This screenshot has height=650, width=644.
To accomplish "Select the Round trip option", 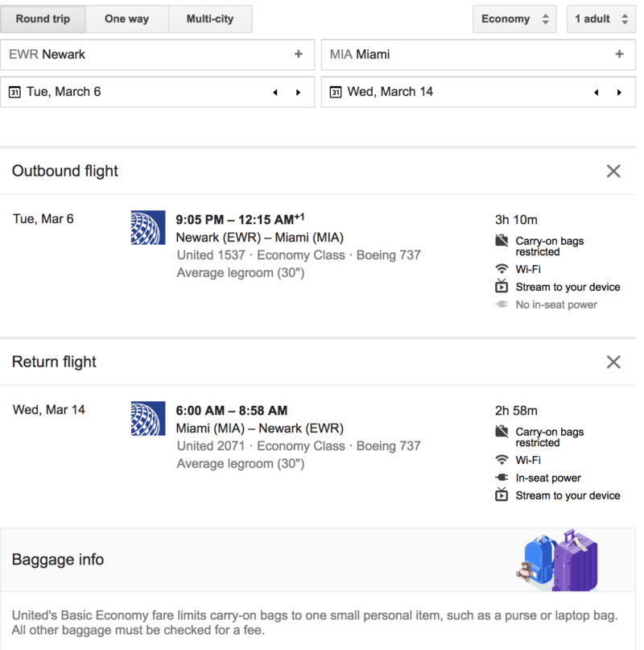I will (x=43, y=19).
